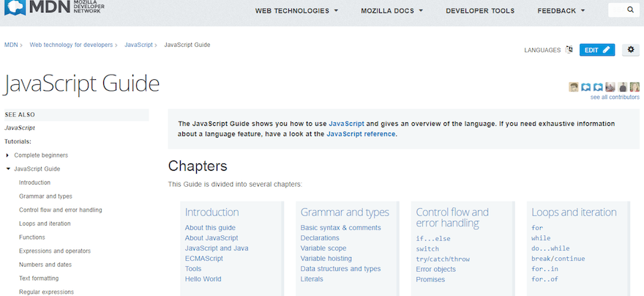Image resolution: width=644 pixels, height=296 pixels.
Task: Open Data structures and types link
Action: click(x=340, y=269)
